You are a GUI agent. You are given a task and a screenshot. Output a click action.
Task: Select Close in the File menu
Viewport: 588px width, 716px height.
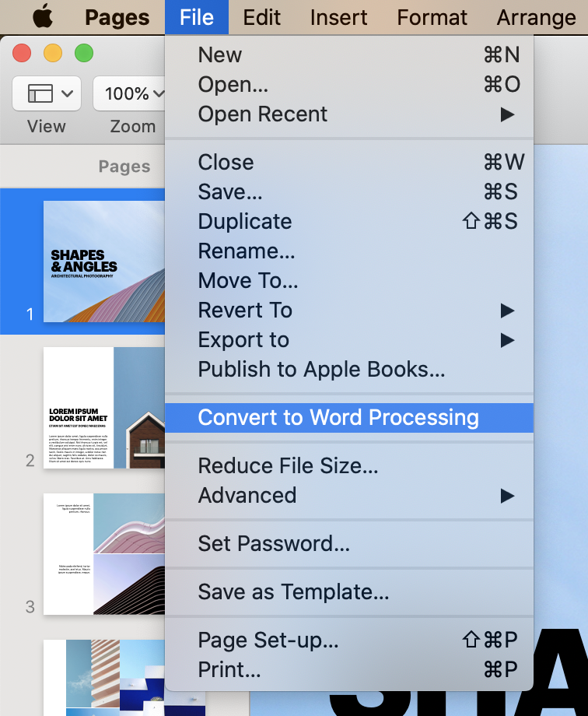click(x=349, y=162)
